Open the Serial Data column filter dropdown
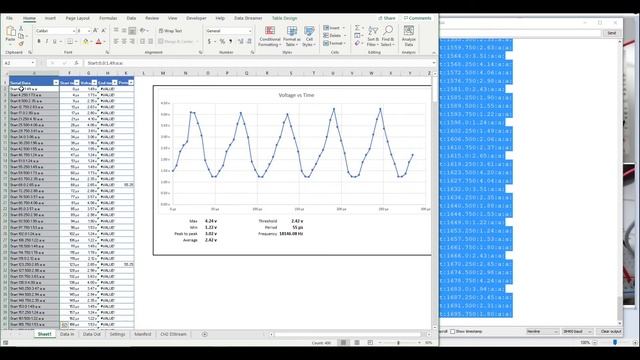This screenshot has height=360, width=640. pyautogui.click(x=56, y=83)
